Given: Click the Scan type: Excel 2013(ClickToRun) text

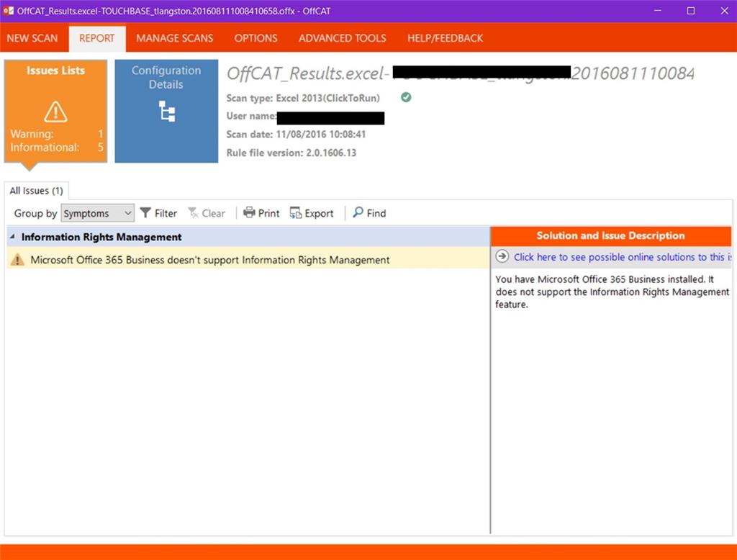Looking at the screenshot, I should [x=303, y=98].
